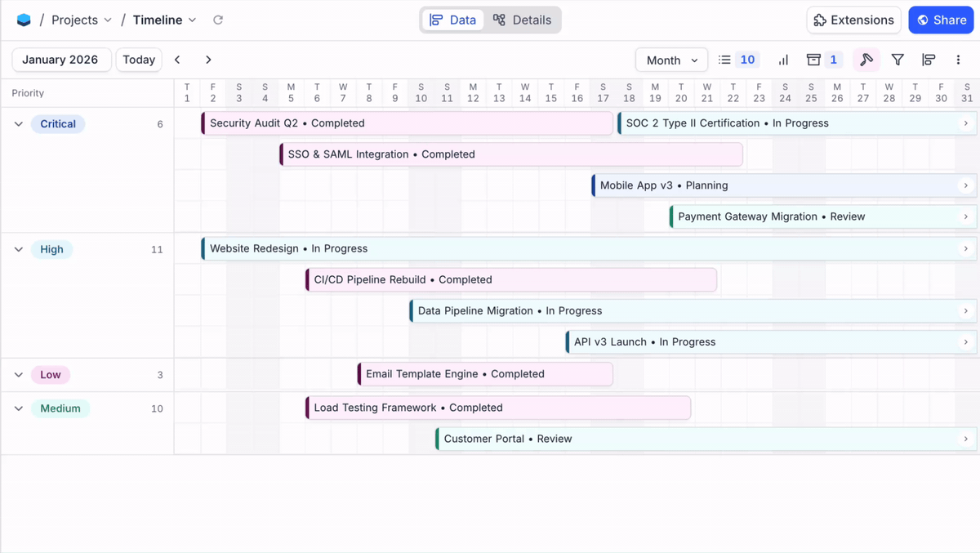
Task: Click the Today button
Action: pos(138,60)
